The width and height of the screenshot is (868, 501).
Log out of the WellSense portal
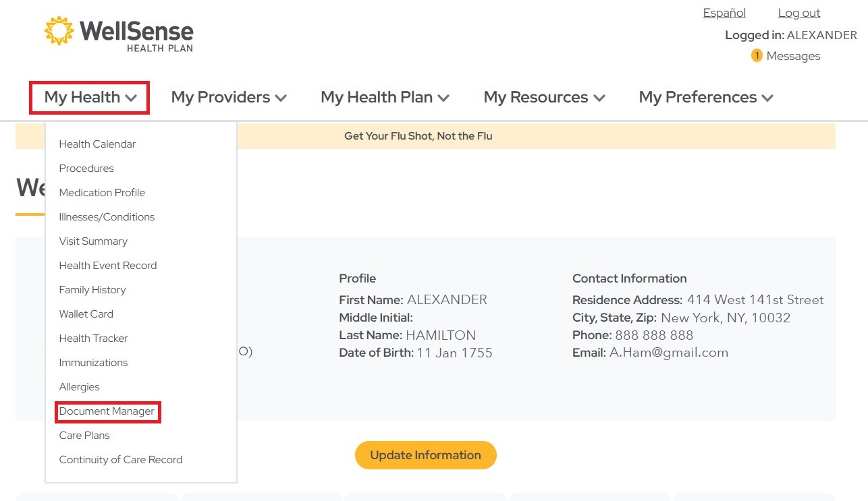pyautogui.click(x=798, y=12)
